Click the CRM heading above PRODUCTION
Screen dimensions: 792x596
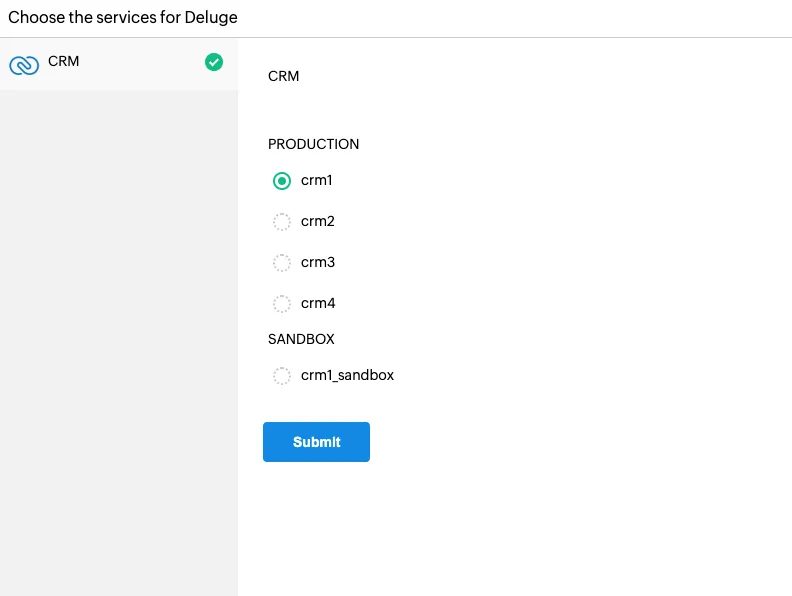point(283,76)
